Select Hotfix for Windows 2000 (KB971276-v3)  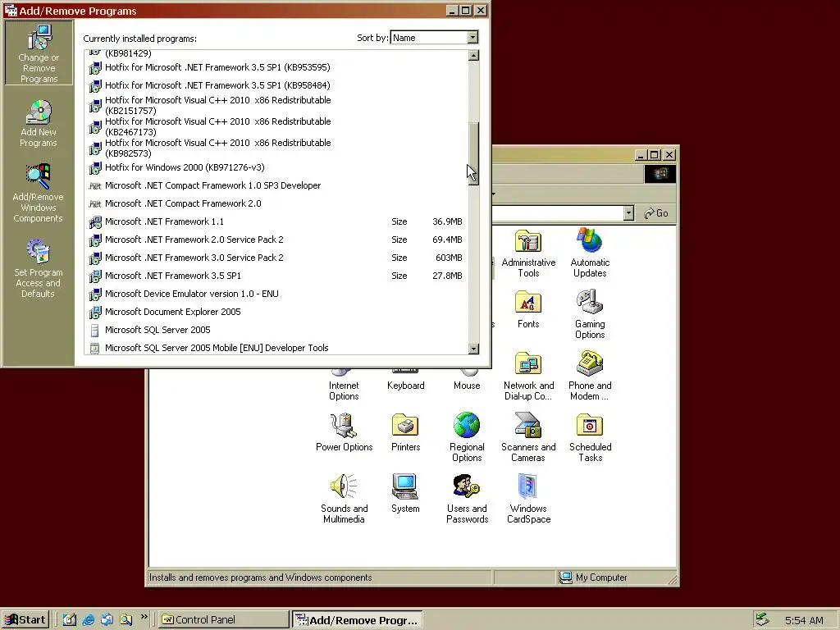276,167
